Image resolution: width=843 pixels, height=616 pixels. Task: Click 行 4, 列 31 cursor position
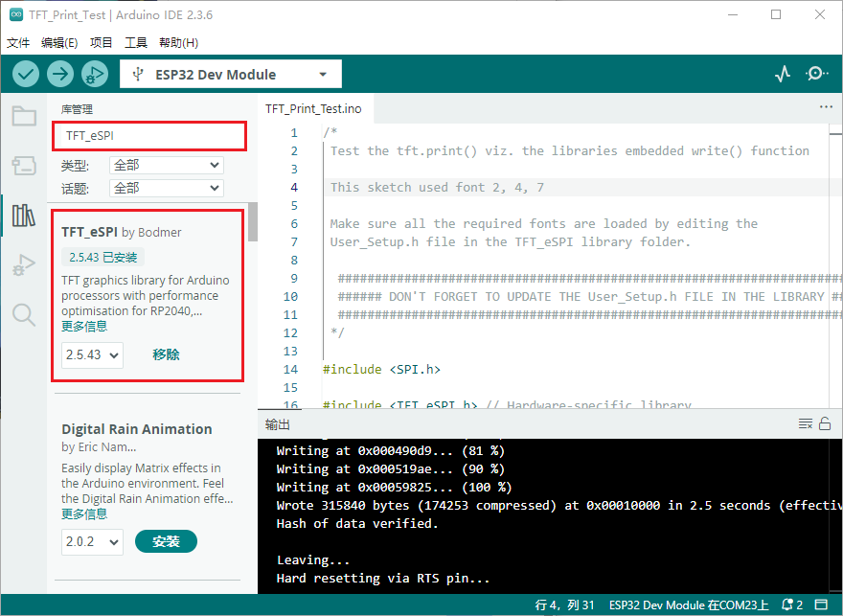(x=564, y=605)
